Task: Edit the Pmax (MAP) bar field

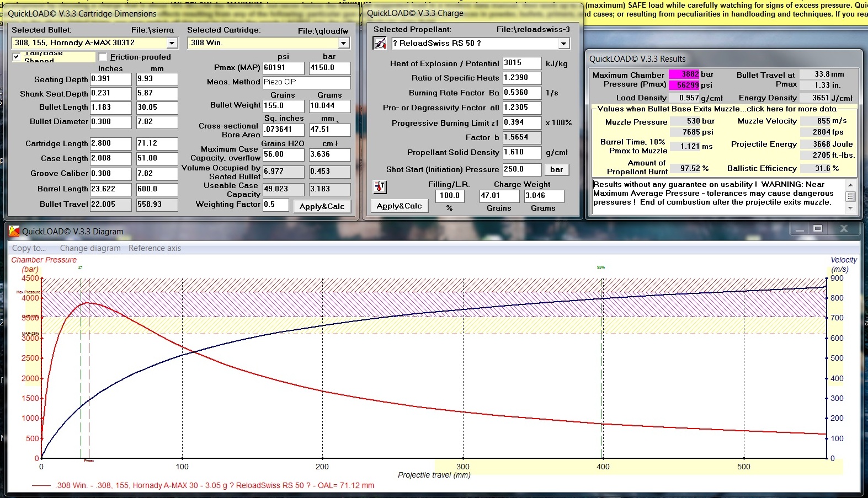Action: 329,68
